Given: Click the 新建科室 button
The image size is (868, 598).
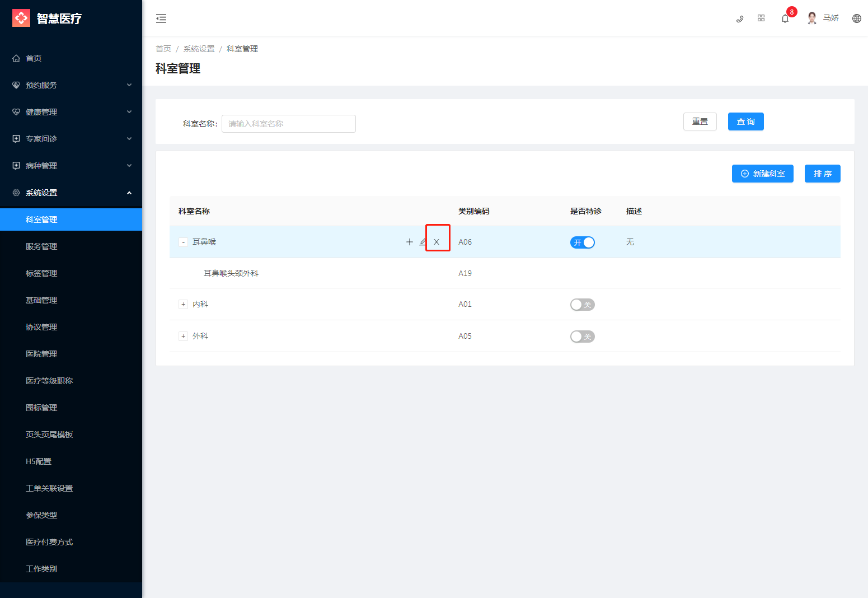Looking at the screenshot, I should coord(763,174).
